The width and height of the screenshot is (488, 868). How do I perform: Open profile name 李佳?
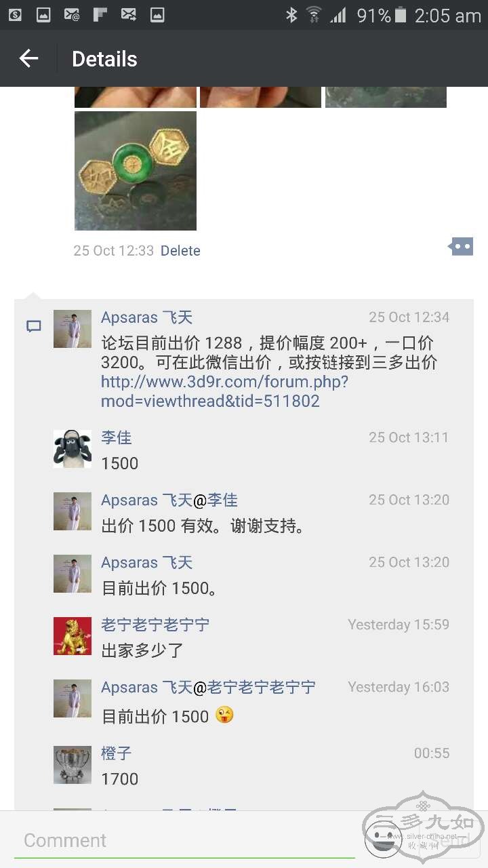click(x=117, y=437)
